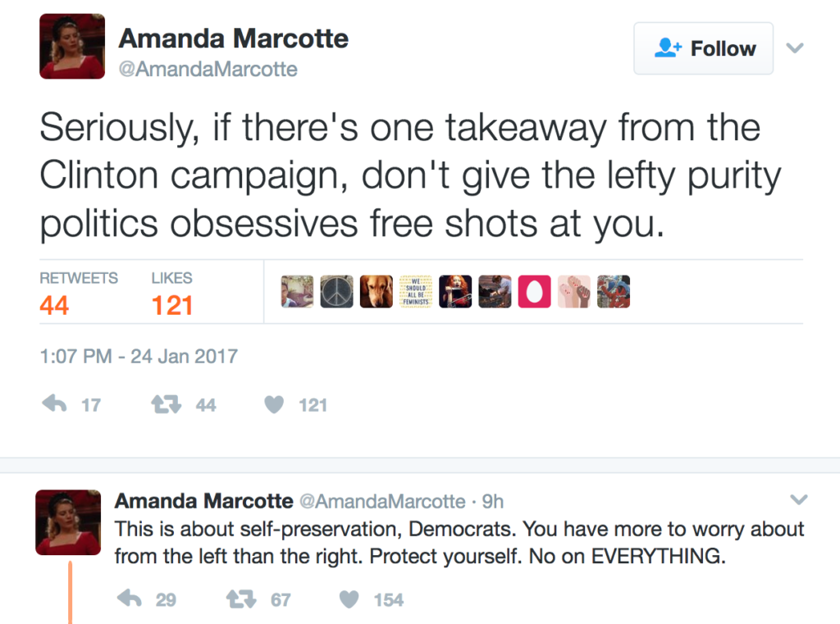The height and width of the screenshot is (624, 840).
Task: Follow Amanda Marcotte
Action: [703, 48]
